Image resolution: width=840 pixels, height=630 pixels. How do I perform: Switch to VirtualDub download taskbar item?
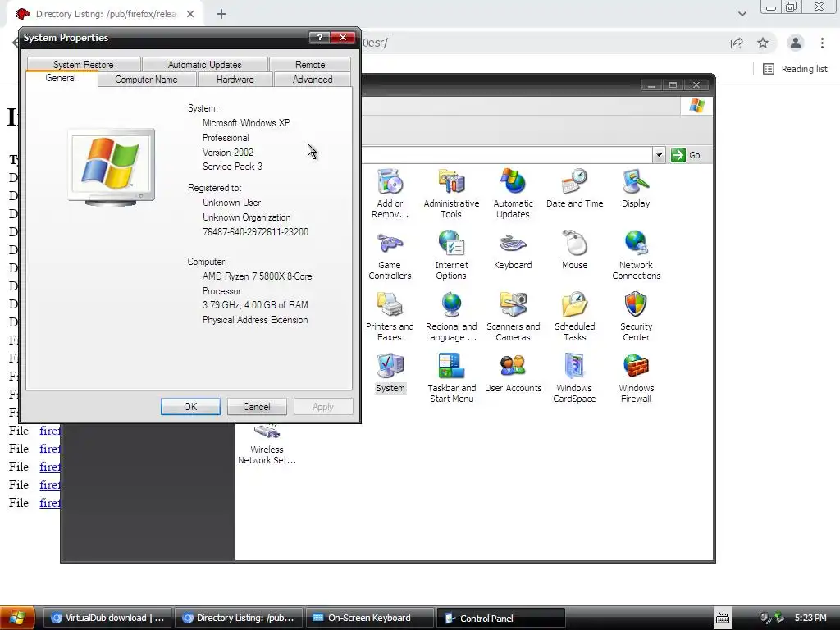(x=107, y=618)
